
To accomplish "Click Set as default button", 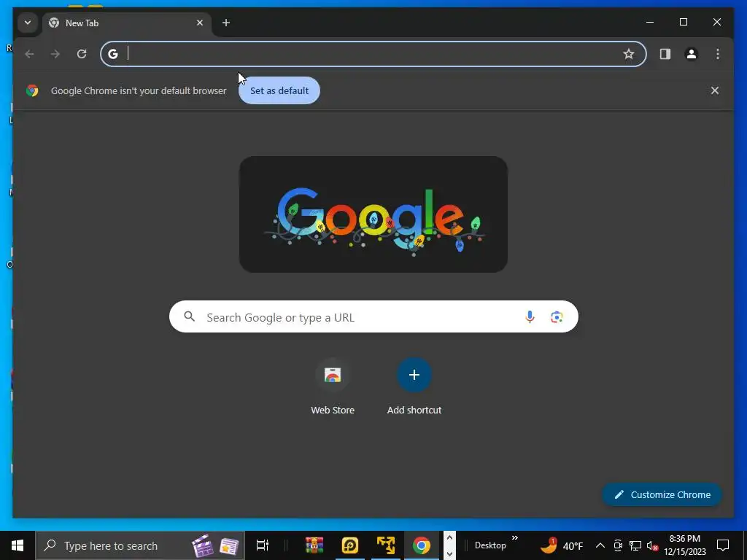I will (279, 90).
